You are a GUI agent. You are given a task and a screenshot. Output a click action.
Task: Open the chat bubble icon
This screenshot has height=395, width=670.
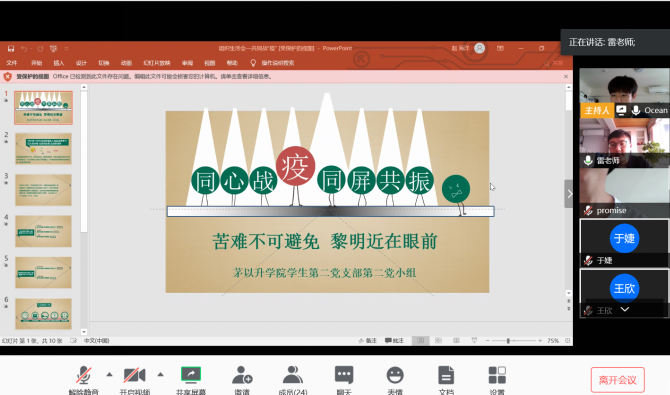pos(344,375)
